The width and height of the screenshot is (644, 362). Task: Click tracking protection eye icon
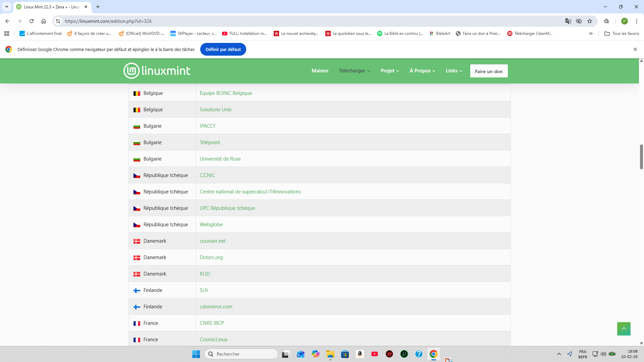(x=579, y=21)
